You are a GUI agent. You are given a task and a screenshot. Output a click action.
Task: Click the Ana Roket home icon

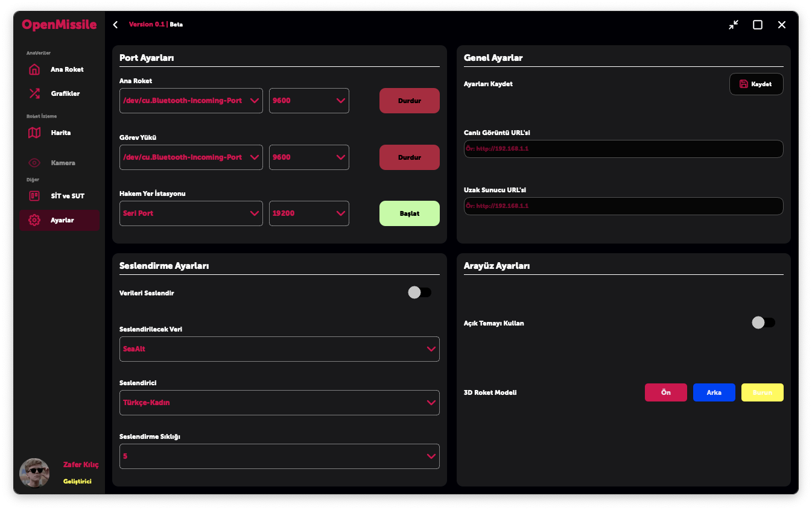[34, 69]
